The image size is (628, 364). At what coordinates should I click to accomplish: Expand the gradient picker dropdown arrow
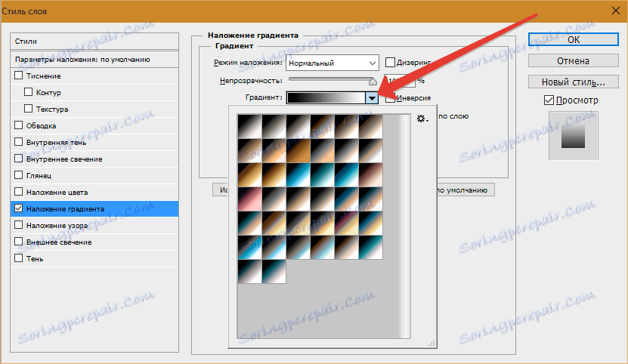pyautogui.click(x=372, y=97)
